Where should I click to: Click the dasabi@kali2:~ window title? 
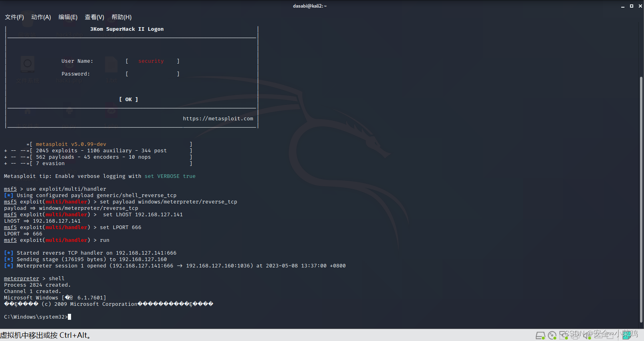click(310, 6)
